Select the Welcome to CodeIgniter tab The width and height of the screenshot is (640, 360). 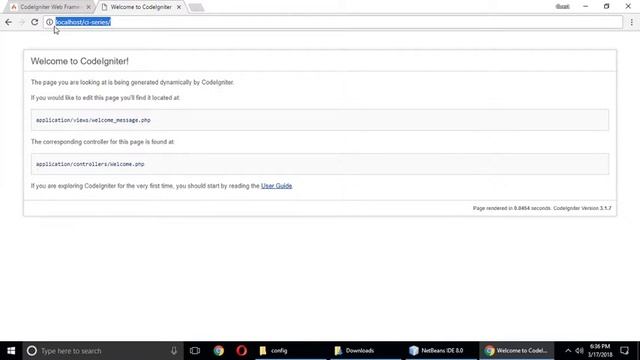coord(141,7)
